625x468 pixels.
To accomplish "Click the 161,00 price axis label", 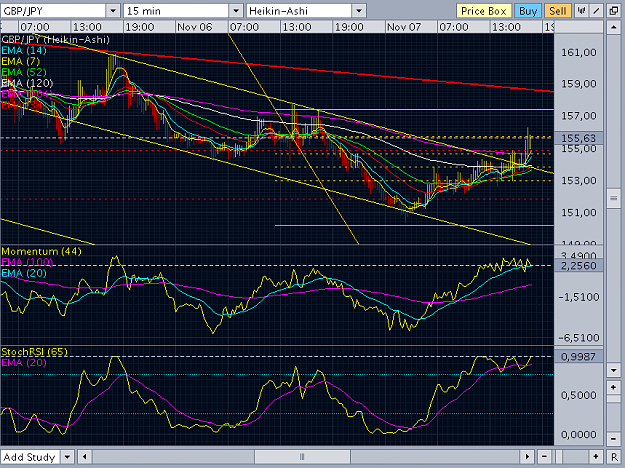I will click(579, 52).
